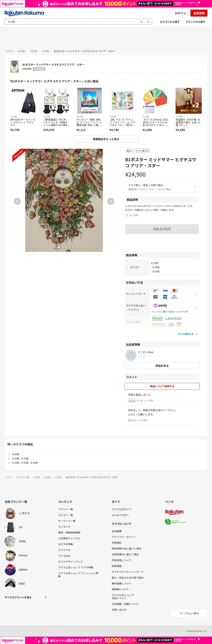This screenshot has height=644, width=212.
Task: Click 商品について質問する button
Action: coord(162,386)
